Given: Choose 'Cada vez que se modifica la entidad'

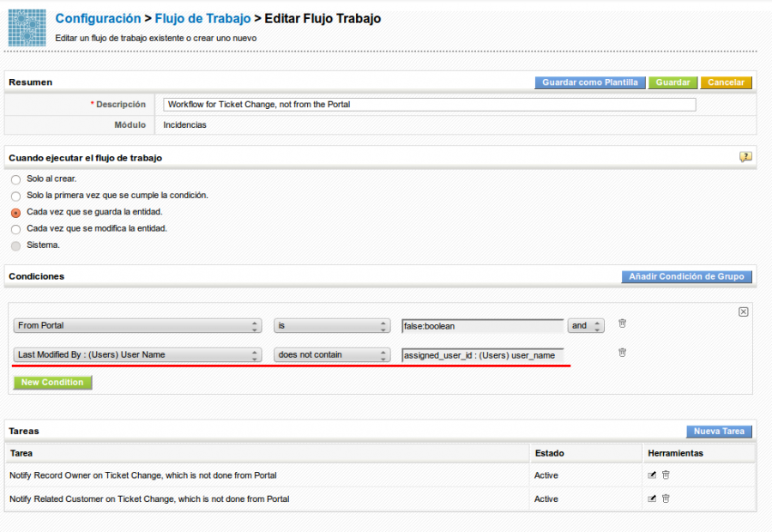Looking at the screenshot, I should pyautogui.click(x=15, y=229).
